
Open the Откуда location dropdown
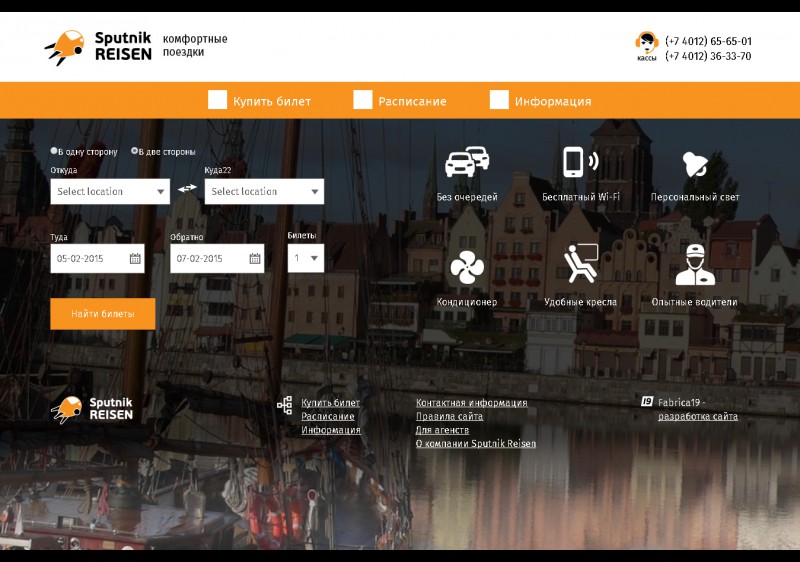point(110,191)
